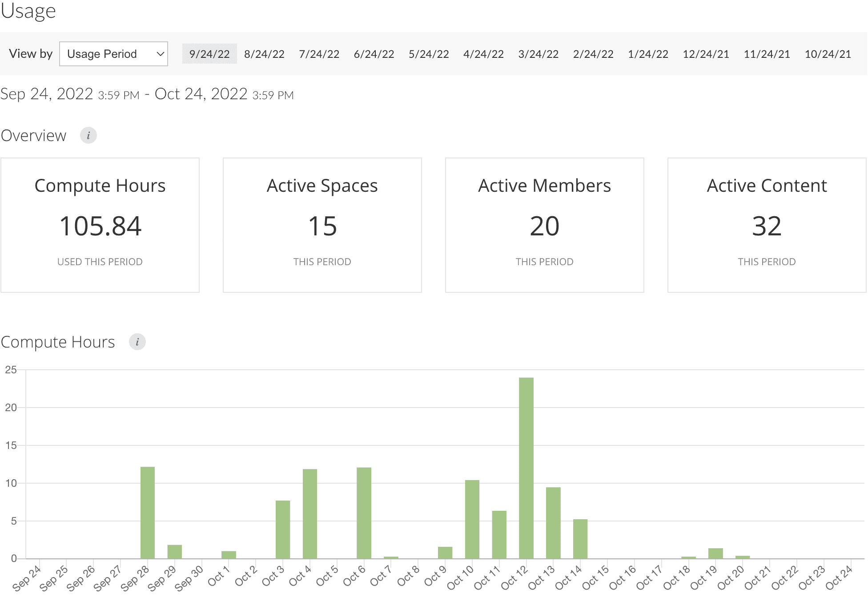Go to the 3/24/22 period
This screenshot has height=598, width=868.
click(x=538, y=54)
